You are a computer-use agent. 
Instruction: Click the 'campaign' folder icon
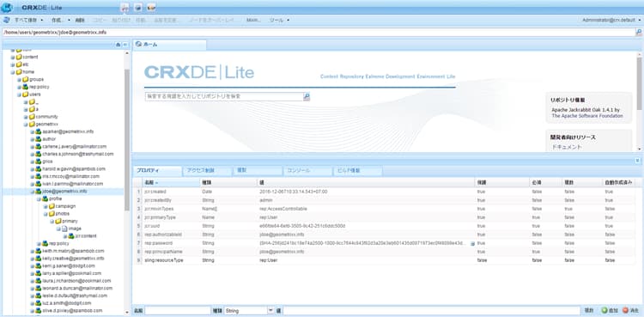52,206
